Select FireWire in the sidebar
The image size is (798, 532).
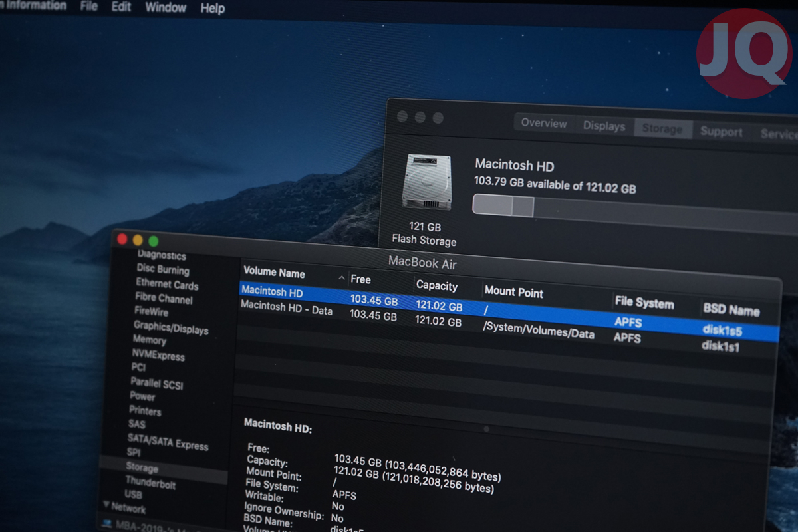[x=151, y=311]
